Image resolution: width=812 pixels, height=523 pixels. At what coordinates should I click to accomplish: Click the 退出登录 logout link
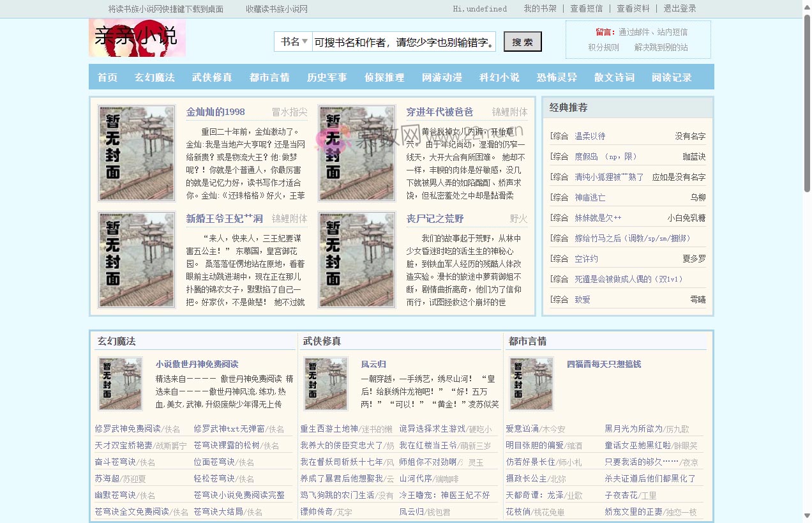pos(680,9)
